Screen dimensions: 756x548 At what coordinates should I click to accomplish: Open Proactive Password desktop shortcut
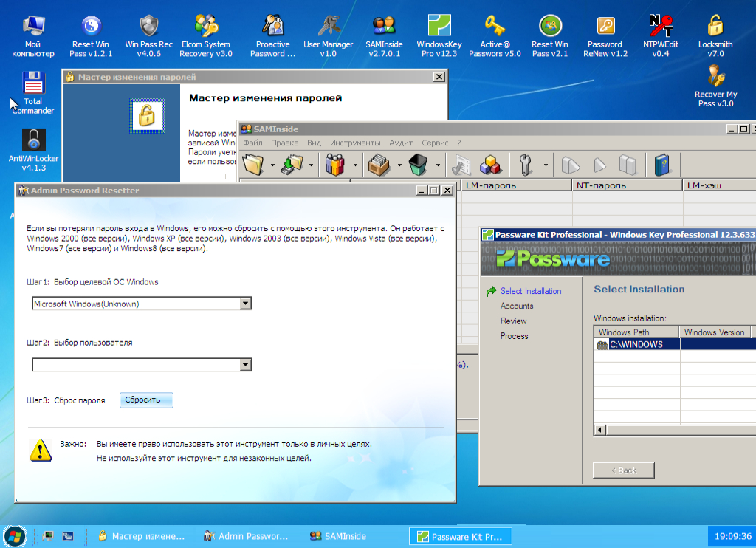[273, 36]
